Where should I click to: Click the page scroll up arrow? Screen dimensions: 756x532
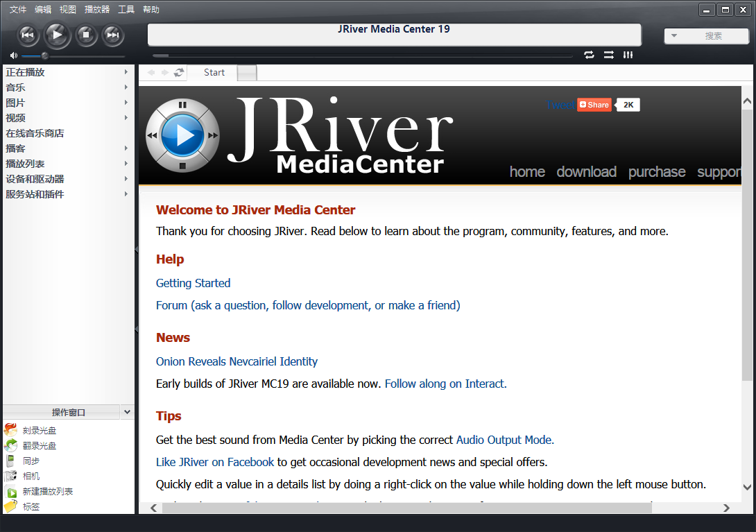click(x=747, y=101)
